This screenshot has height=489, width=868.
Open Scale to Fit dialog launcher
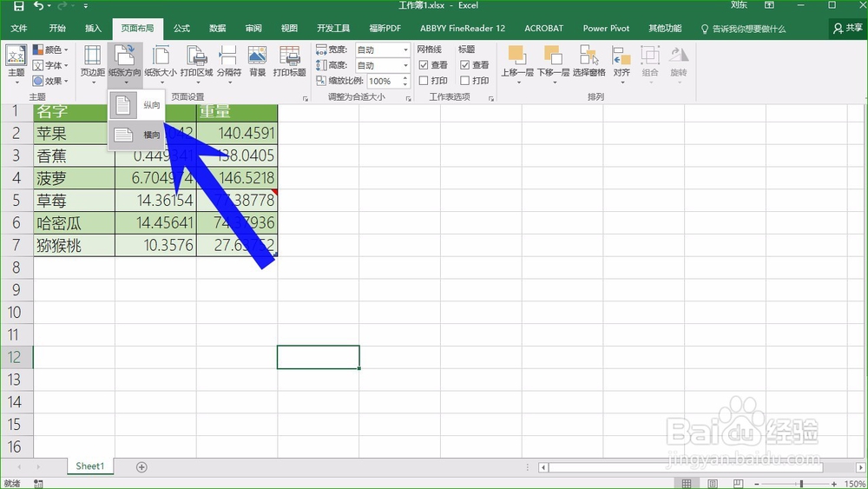click(409, 98)
